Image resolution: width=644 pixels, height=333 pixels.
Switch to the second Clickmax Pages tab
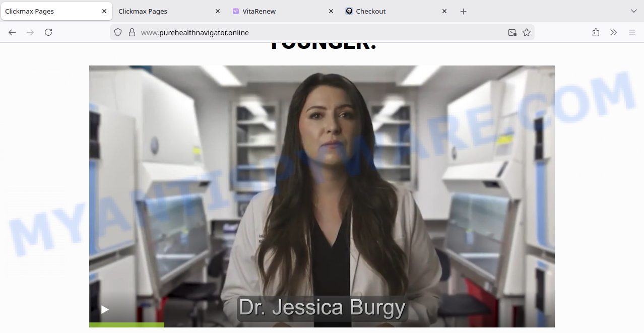tap(161, 11)
